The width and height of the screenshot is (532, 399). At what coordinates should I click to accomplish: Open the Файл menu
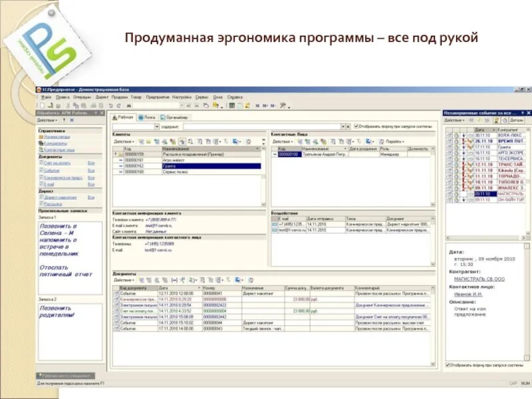click(46, 97)
